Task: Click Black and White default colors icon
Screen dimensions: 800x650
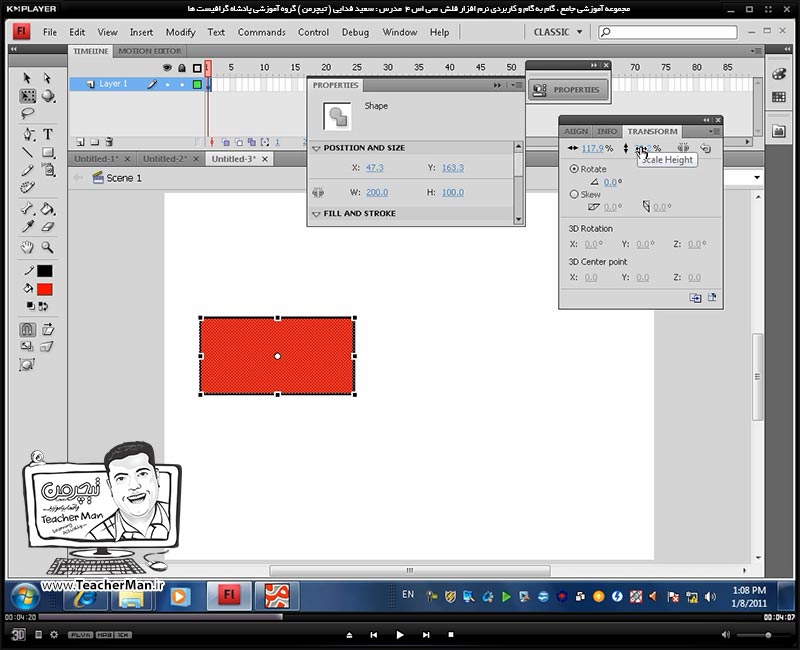Action: [x=31, y=306]
